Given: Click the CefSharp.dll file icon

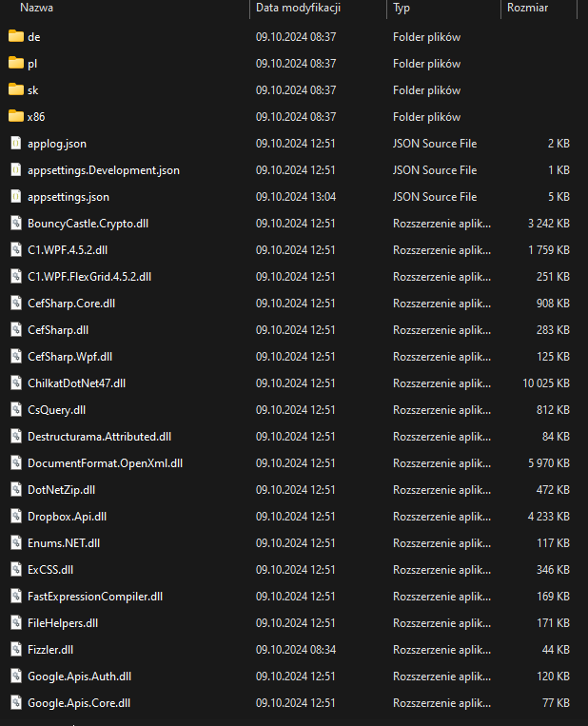Looking at the screenshot, I should pyautogui.click(x=16, y=329).
